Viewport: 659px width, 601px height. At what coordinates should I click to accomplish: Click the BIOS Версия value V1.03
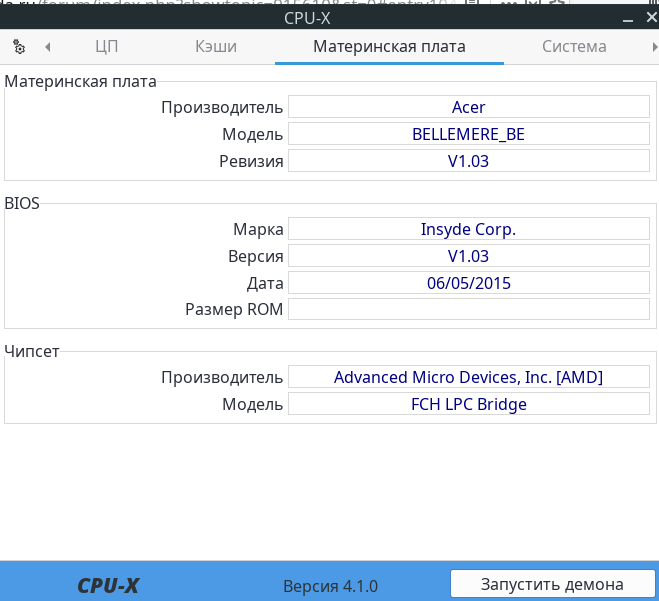tap(469, 256)
